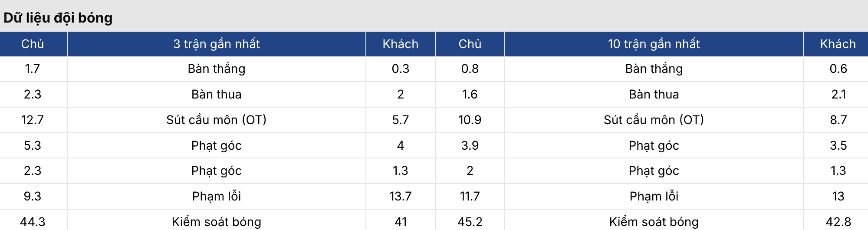Click the home goals value 1.7
Screen dimensions: 868x230
point(33,69)
